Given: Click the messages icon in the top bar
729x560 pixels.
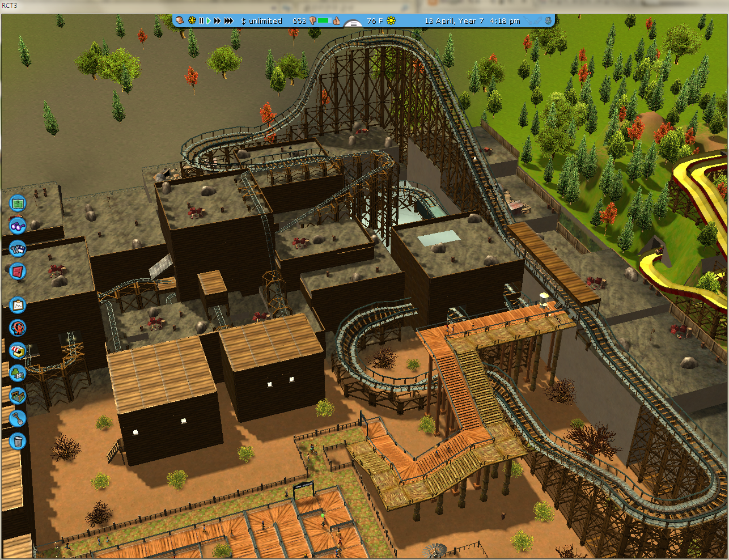Looking at the screenshot, I should (180, 20).
